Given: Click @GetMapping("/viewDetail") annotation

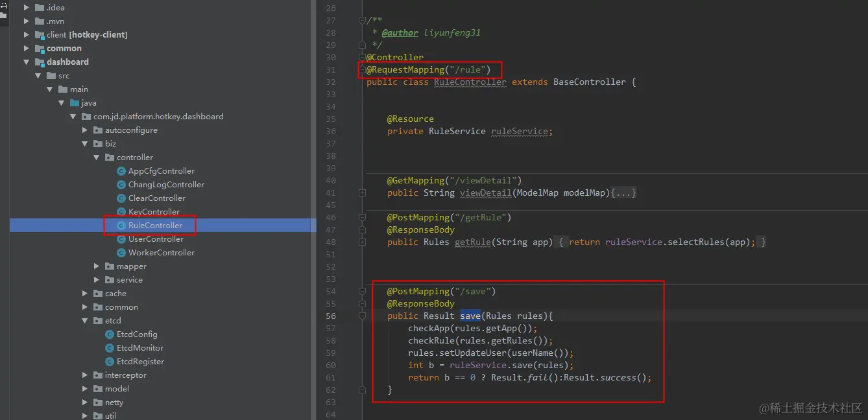Looking at the screenshot, I should 455,181.
